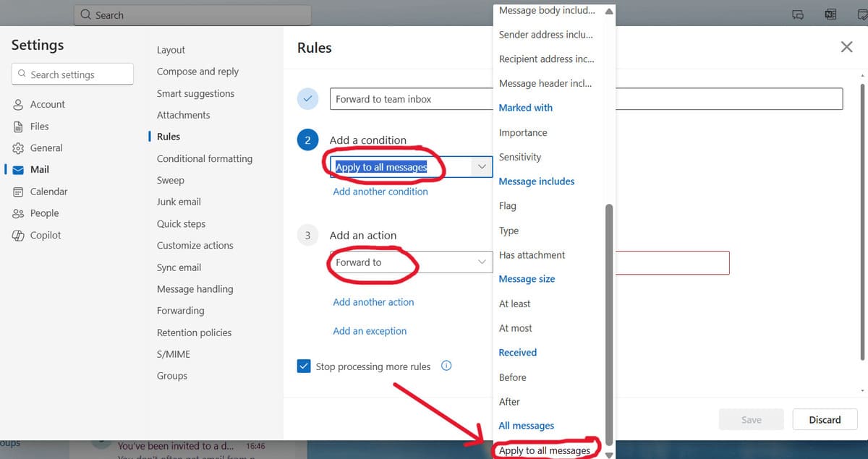Open the OneNote feed icon
Image resolution: width=868 pixels, height=459 pixels.
tap(829, 14)
